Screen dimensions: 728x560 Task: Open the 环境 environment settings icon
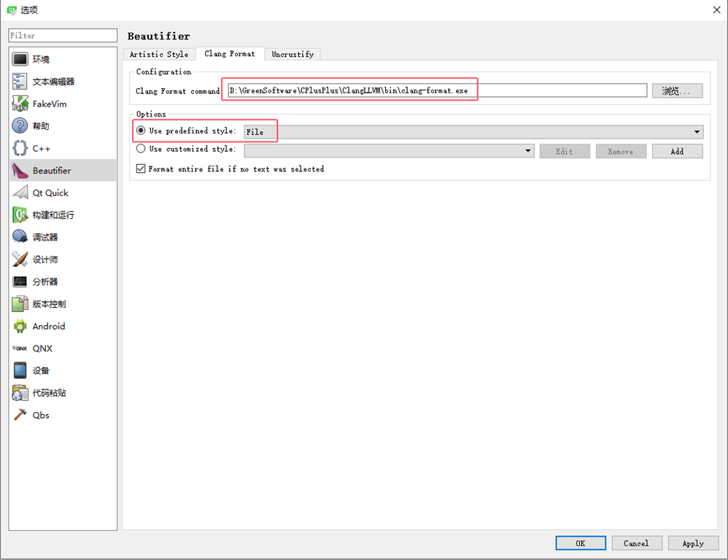pyautogui.click(x=20, y=59)
